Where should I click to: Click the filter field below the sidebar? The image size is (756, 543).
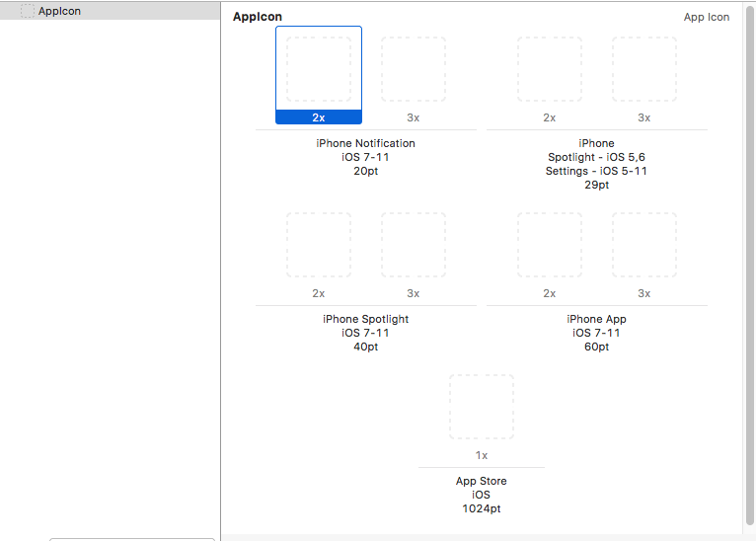[x=131, y=539]
